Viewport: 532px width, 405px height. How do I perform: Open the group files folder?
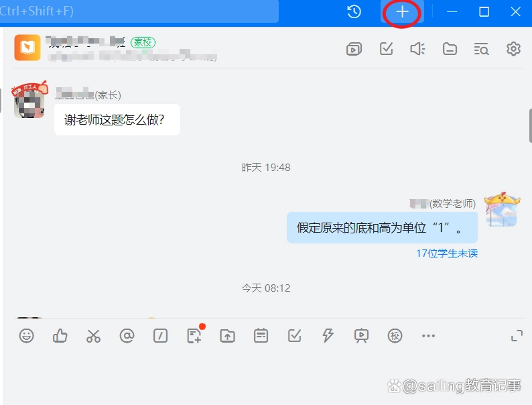[x=450, y=49]
